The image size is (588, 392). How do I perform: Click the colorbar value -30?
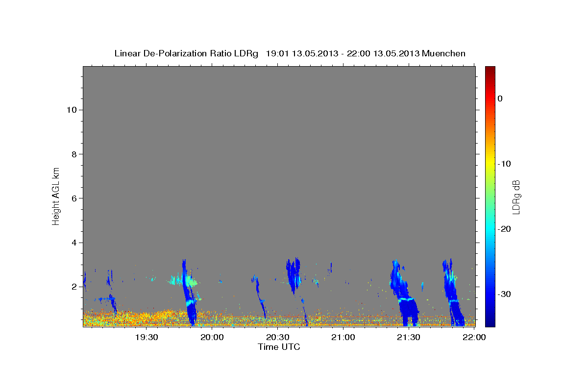504,294
